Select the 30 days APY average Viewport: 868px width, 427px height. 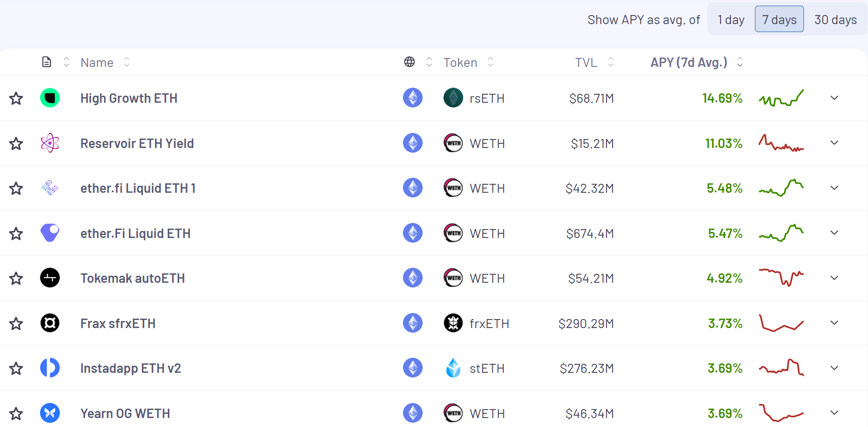(x=835, y=20)
